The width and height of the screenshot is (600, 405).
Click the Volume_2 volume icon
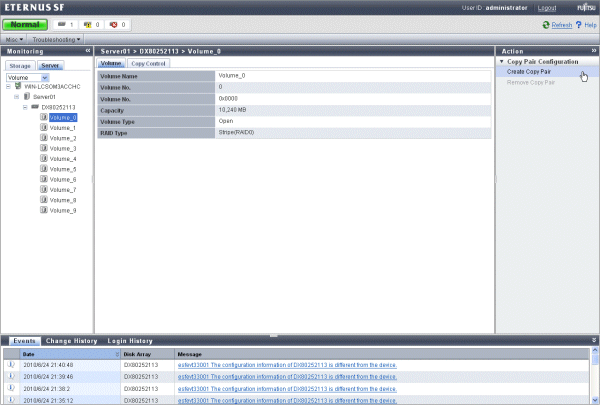click(44, 138)
